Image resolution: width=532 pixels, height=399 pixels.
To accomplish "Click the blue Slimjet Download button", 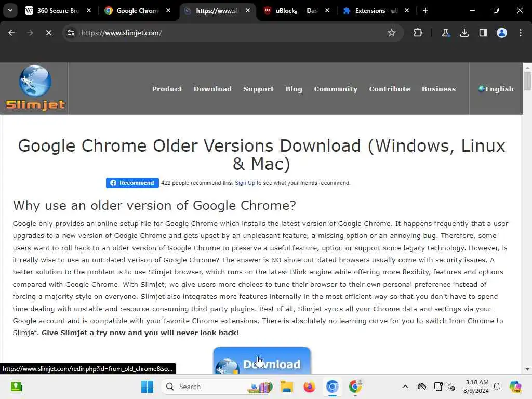I will tap(262, 361).
